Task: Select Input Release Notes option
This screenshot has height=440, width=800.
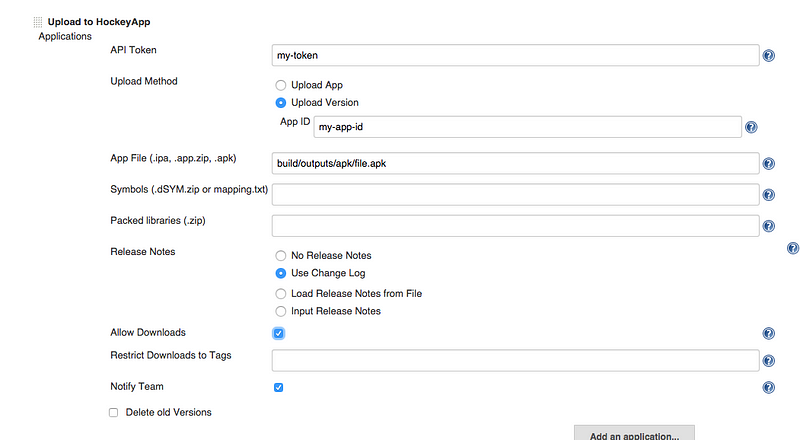Action: 281,311
